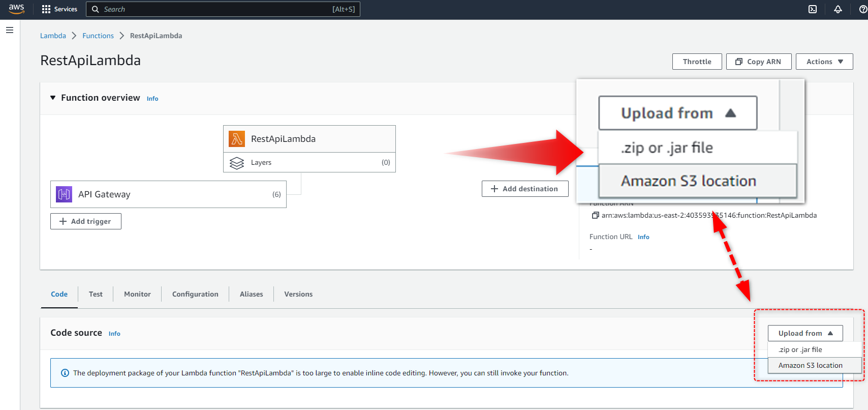Click the function ARN text
The image size is (868, 410).
(x=709, y=215)
